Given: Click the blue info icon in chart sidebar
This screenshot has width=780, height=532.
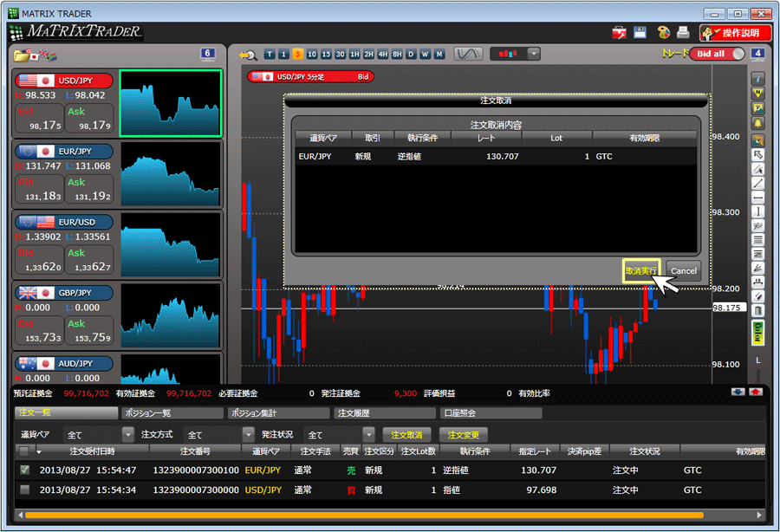Looking at the screenshot, I should point(757,79).
